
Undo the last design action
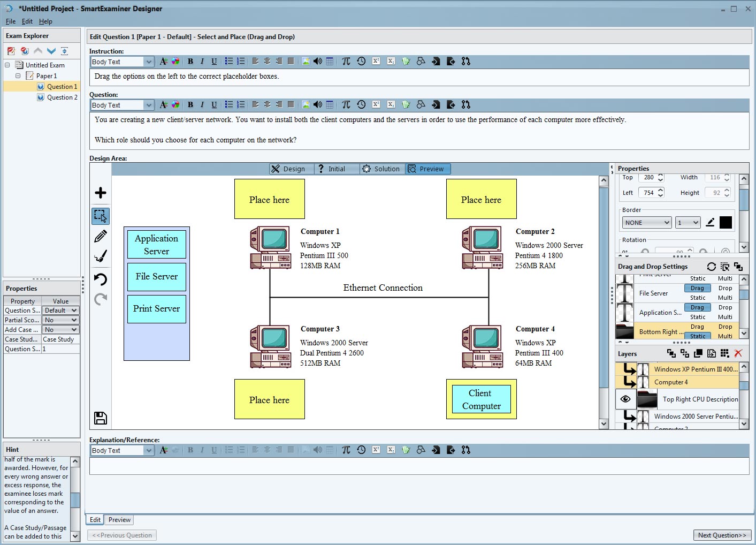point(101,279)
